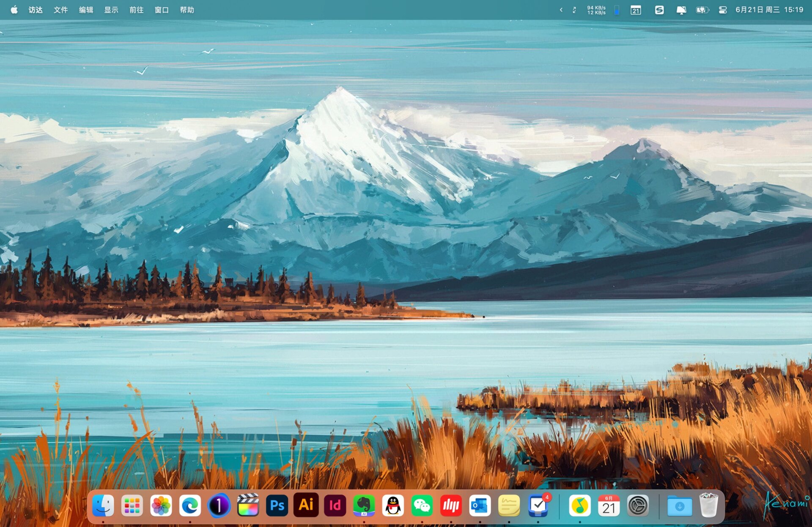Open the 前往 menu in the menu bar
Screen dimensions: 812x527
[x=135, y=9]
